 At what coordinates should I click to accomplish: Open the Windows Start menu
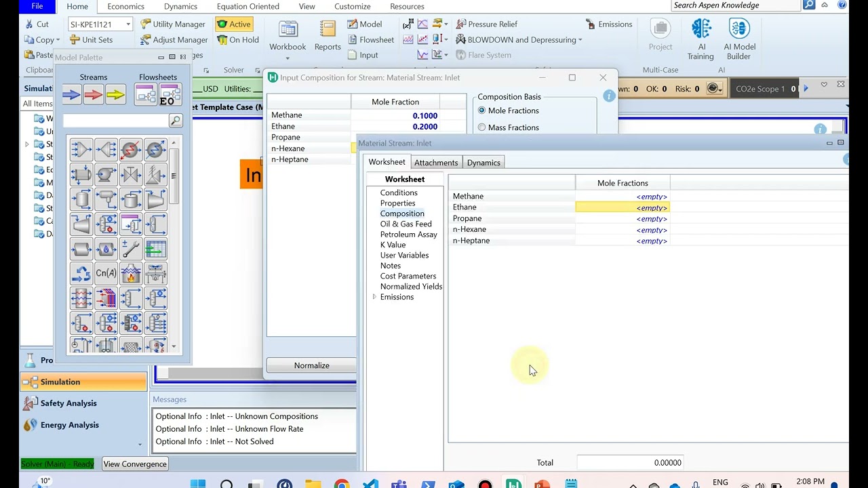(198, 484)
